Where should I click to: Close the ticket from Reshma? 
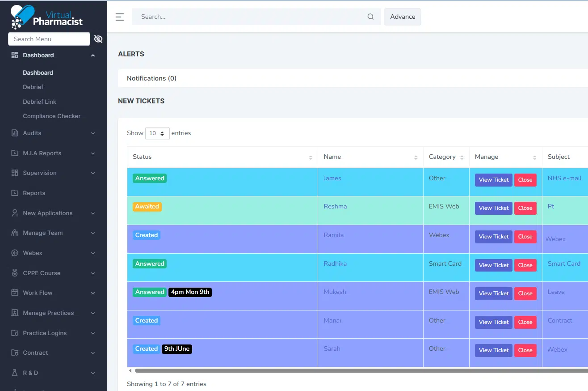pyautogui.click(x=525, y=208)
